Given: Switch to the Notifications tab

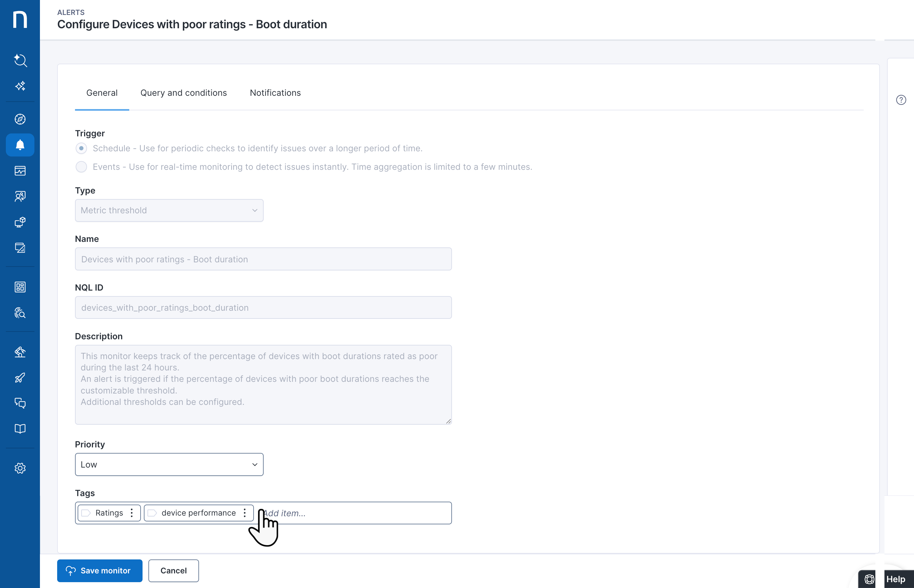Looking at the screenshot, I should 275,93.
